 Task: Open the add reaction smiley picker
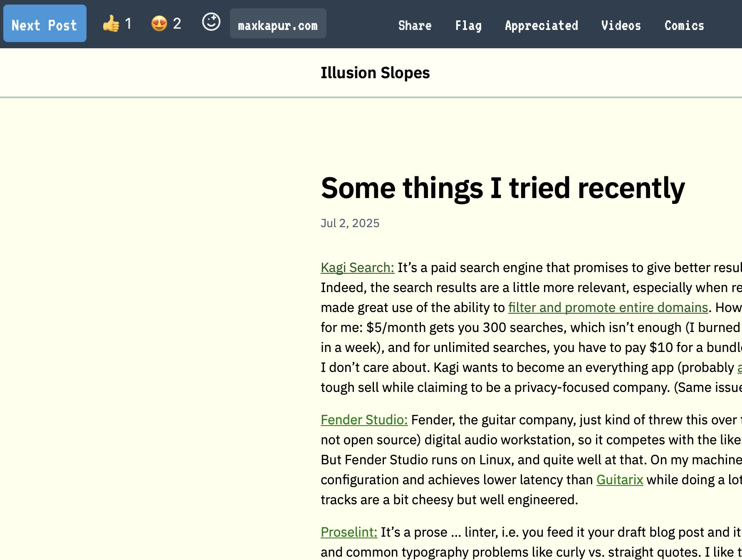211,22
